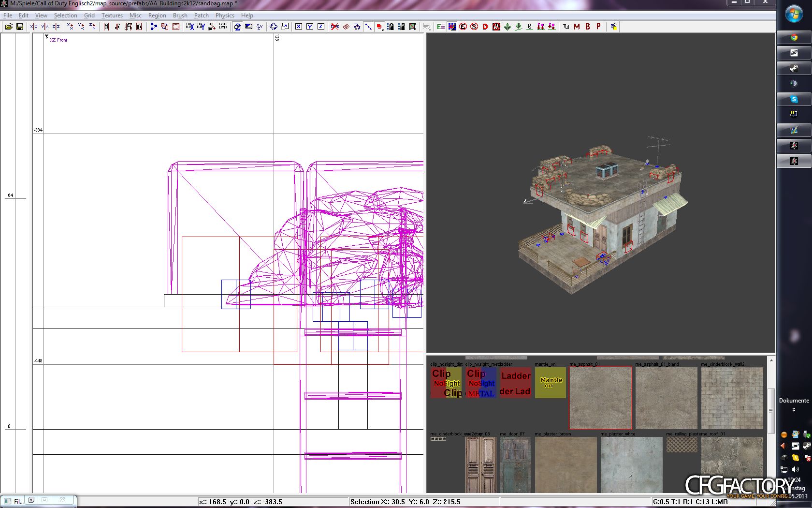The height and width of the screenshot is (508, 812).
Task: Expand the Physics dropdown menu
Action: 225,15
